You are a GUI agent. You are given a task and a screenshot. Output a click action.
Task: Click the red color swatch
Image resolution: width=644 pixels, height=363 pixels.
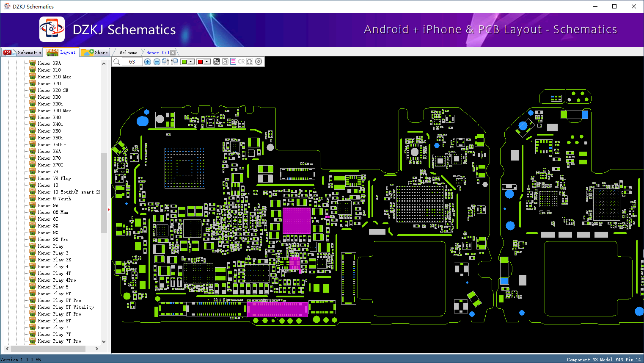click(200, 62)
